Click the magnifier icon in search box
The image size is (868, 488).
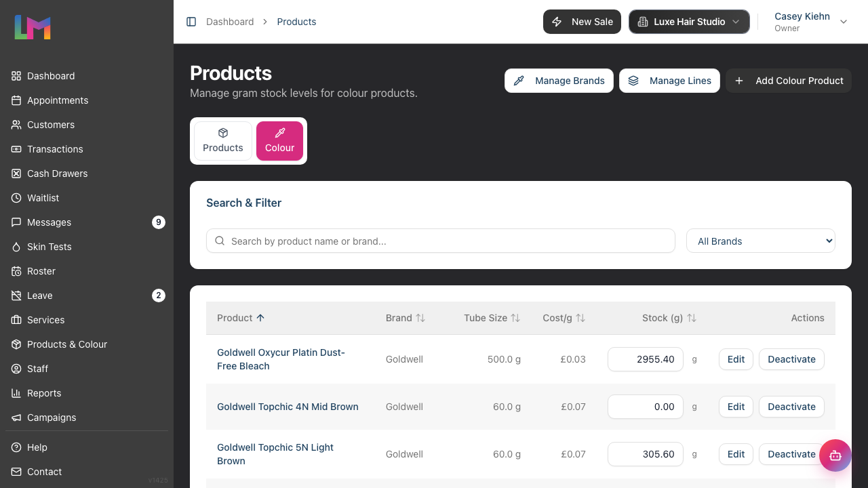220,241
